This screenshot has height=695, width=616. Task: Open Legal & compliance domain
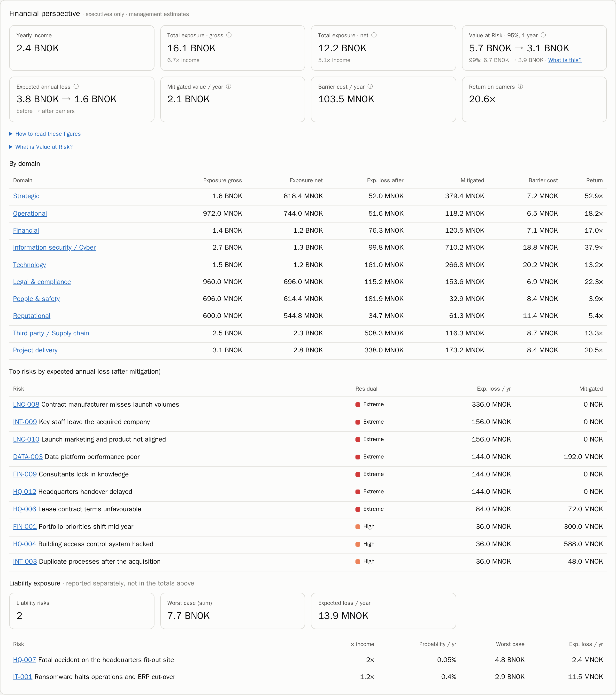(42, 282)
